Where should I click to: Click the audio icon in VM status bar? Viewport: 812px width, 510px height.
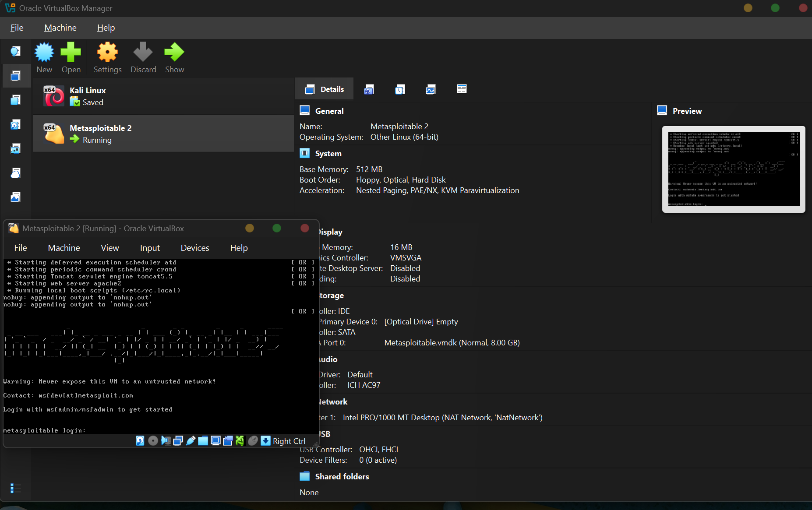[166, 441]
